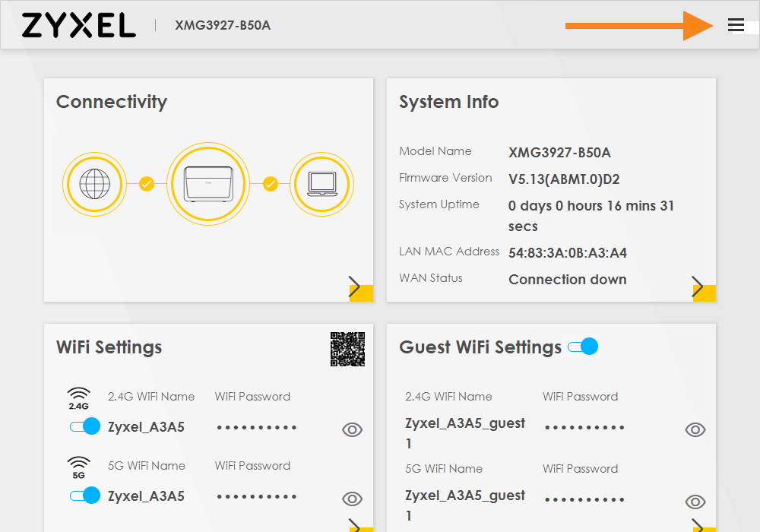Open the WiFi QR code

[x=347, y=349]
